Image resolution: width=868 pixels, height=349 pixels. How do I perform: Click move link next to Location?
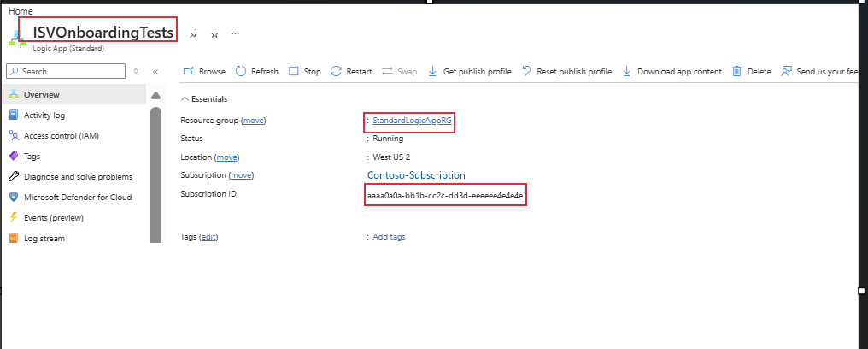pos(226,157)
